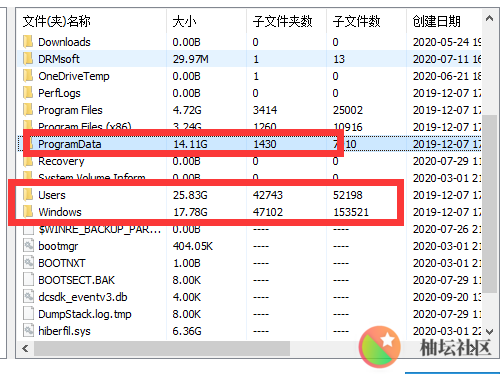This screenshot has height=374, width=503.
Task: Click the horizontal scrollbar thumb
Action: pyautogui.click(x=162, y=349)
